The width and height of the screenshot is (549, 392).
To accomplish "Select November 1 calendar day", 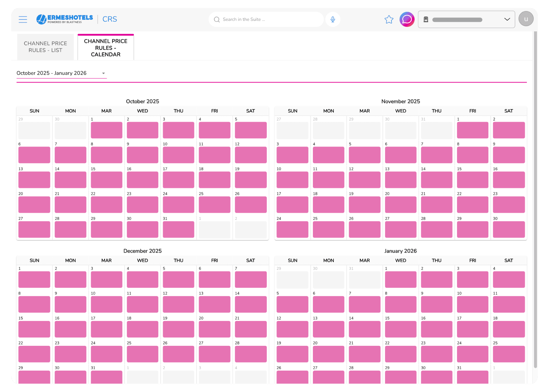I will tap(472, 130).
